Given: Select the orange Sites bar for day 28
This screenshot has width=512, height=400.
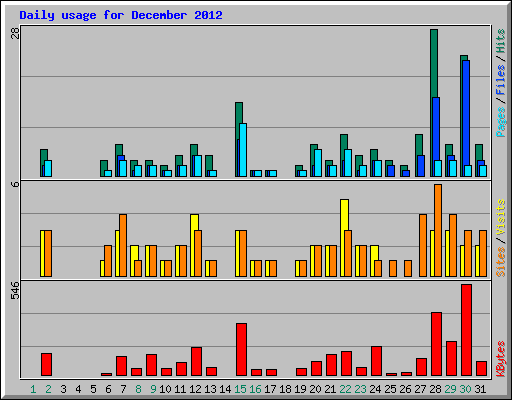Looking at the screenshot, I should (x=438, y=230).
